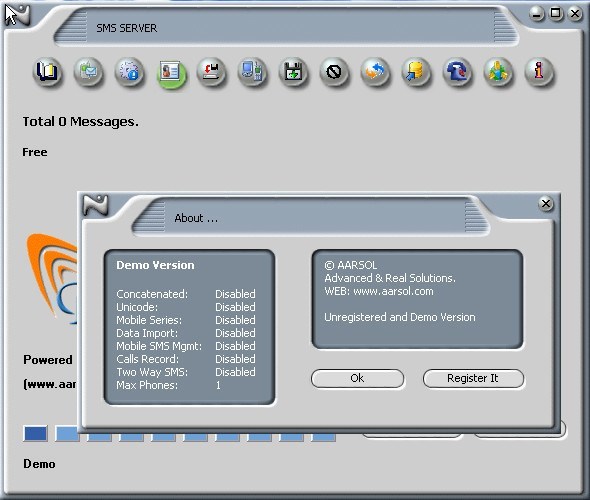Minimize the SMS Server window
The image size is (590, 500).
point(537,14)
